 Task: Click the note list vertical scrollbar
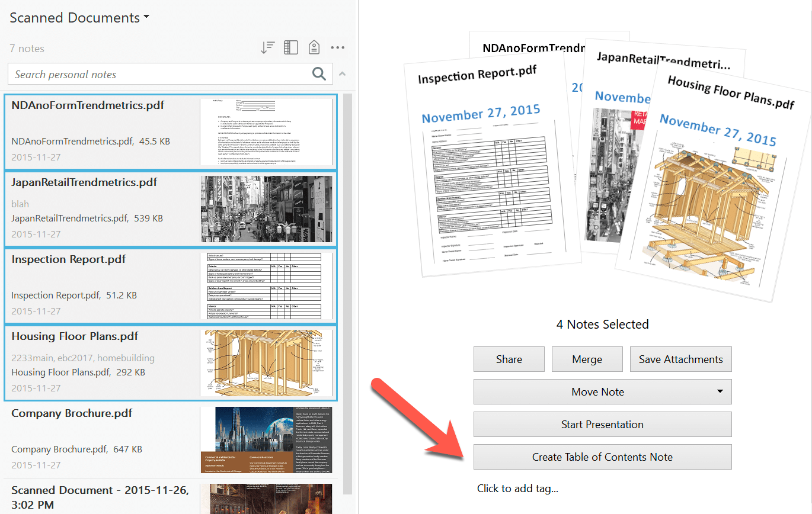point(348,293)
